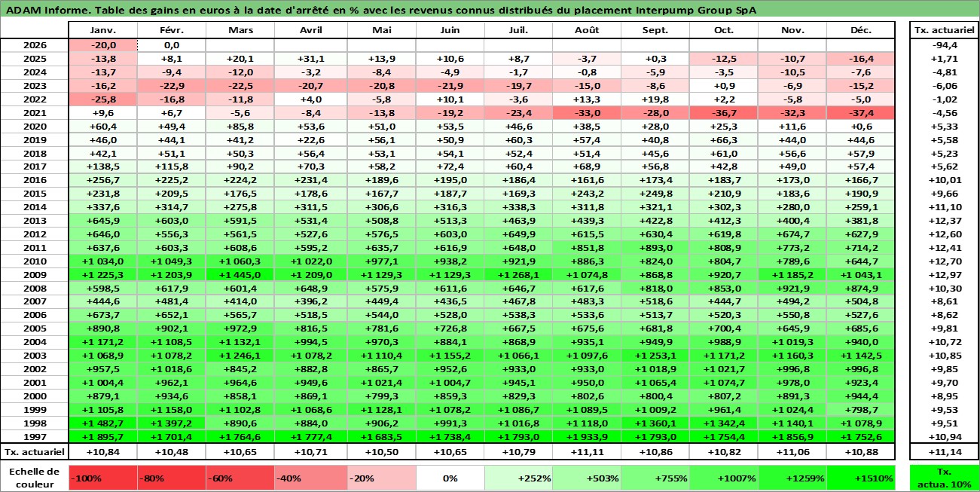Viewport: 980px width, 492px height.
Task: Select the -20% pale red legend swatch
Action: tap(382, 478)
